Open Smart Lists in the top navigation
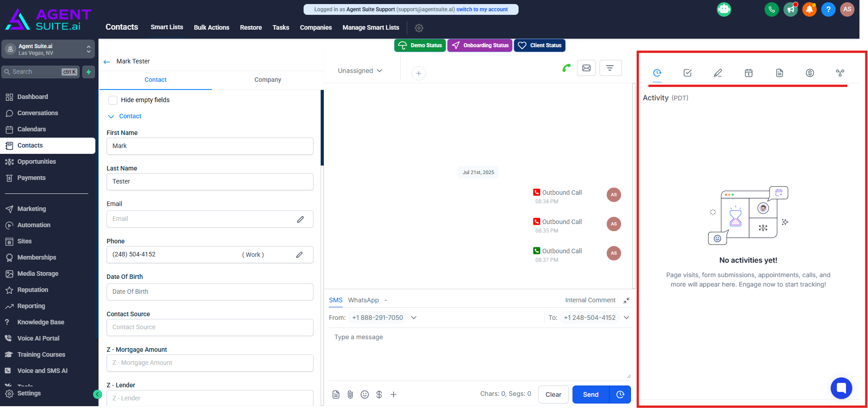Screen dimensions: 868x408 coord(167,27)
